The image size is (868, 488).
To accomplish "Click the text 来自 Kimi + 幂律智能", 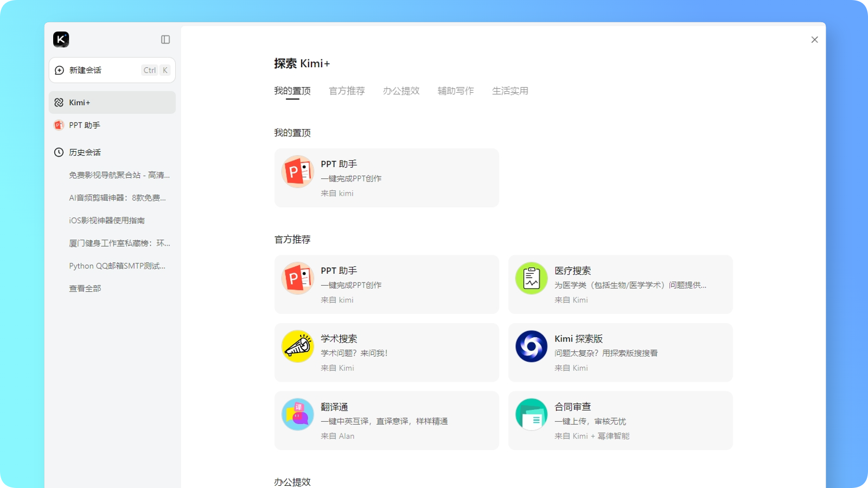I will click(592, 436).
